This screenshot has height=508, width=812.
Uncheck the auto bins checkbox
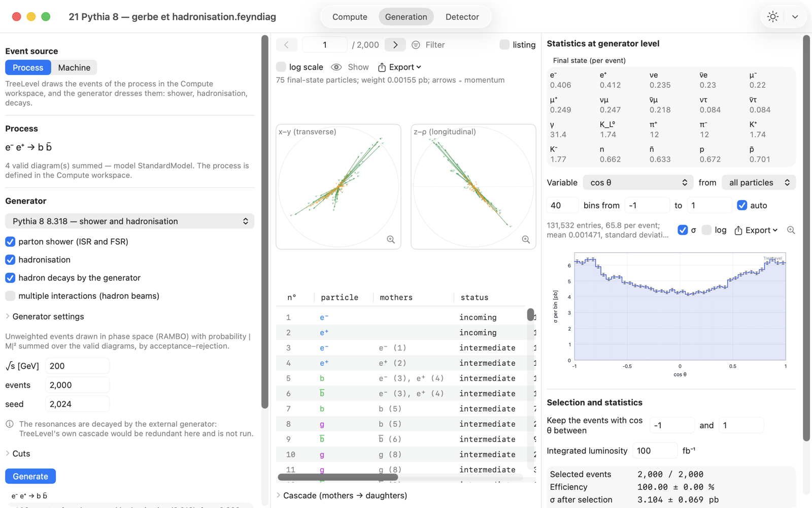[742, 205]
